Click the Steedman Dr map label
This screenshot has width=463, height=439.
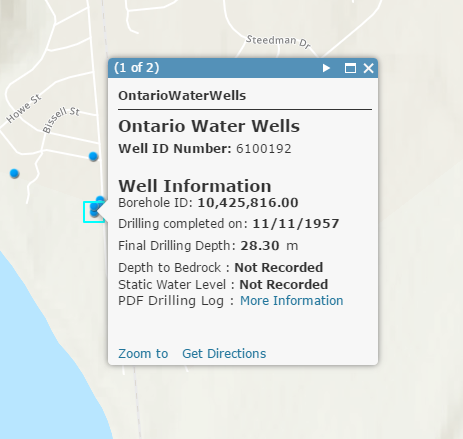point(278,41)
